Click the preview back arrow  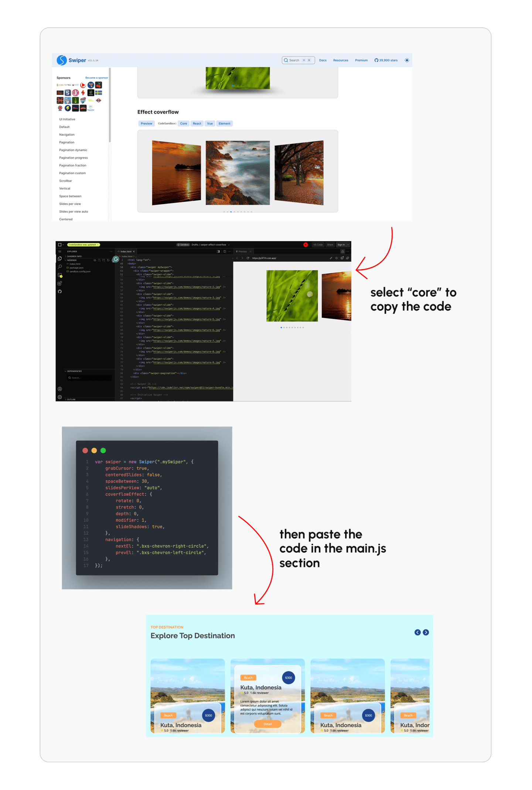pos(237,258)
